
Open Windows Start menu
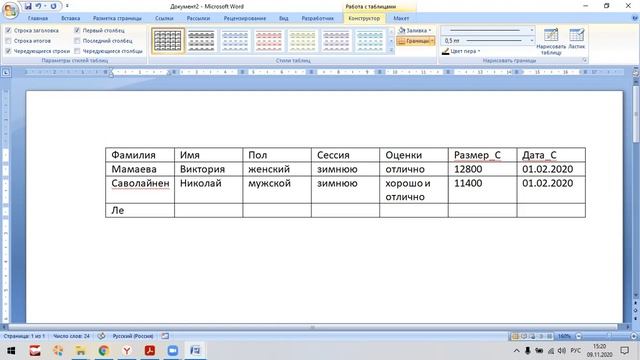pos(11,351)
